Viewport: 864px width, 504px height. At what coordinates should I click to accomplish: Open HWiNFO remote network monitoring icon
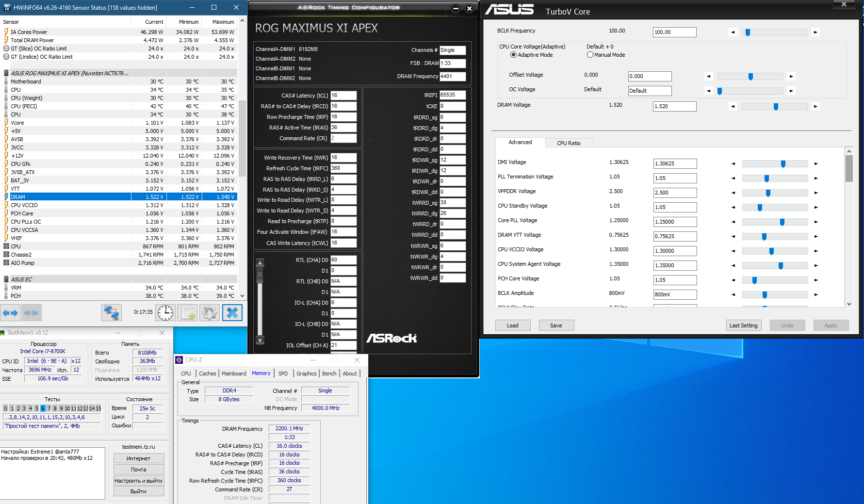111,313
